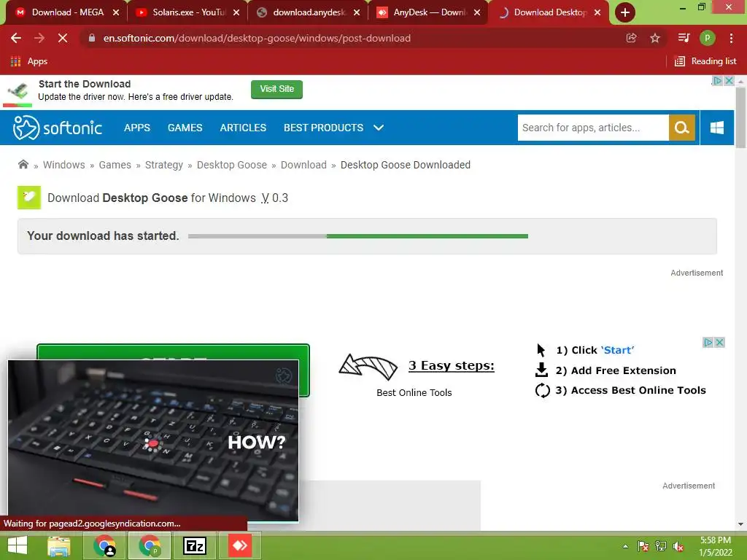
Task: Click the Softonic logo
Action: (57, 128)
